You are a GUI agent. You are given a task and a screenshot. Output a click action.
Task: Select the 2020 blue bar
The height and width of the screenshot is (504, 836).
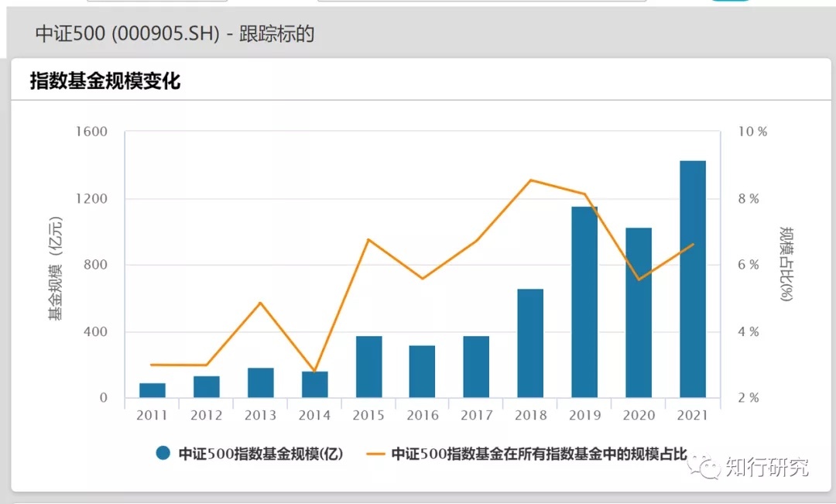coord(639,313)
